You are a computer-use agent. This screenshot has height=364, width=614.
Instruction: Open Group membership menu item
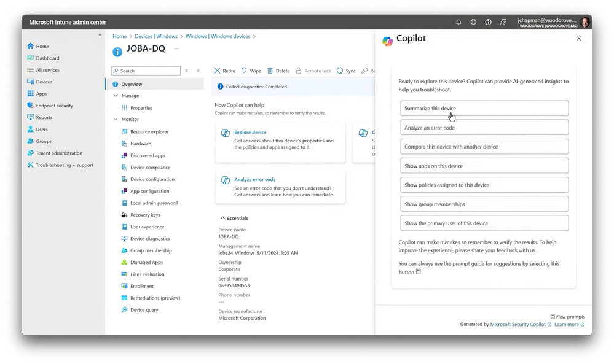[151, 250]
